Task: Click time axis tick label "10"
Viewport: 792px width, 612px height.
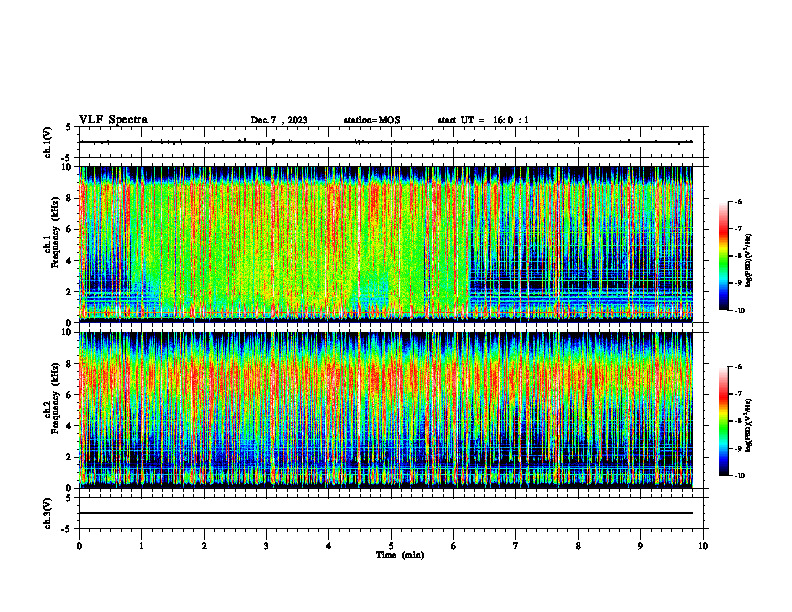Action: click(x=703, y=546)
